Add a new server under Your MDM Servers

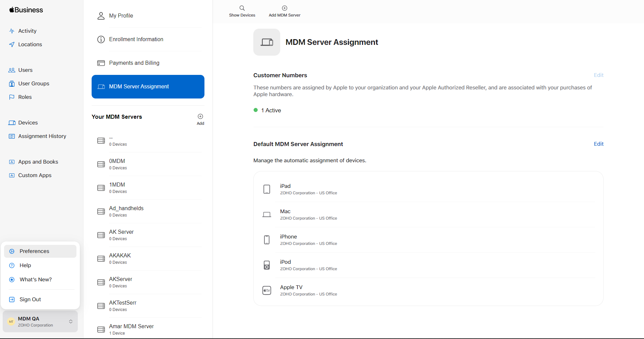pyautogui.click(x=200, y=117)
